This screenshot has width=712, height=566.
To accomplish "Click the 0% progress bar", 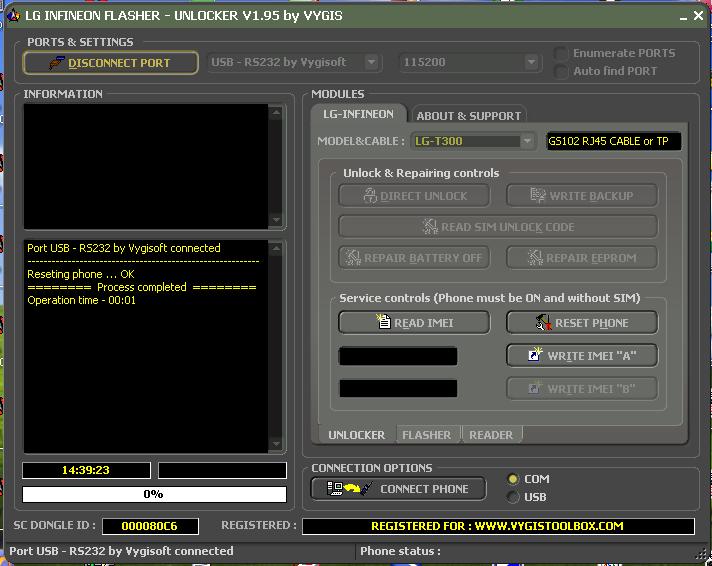I will (x=154, y=494).
